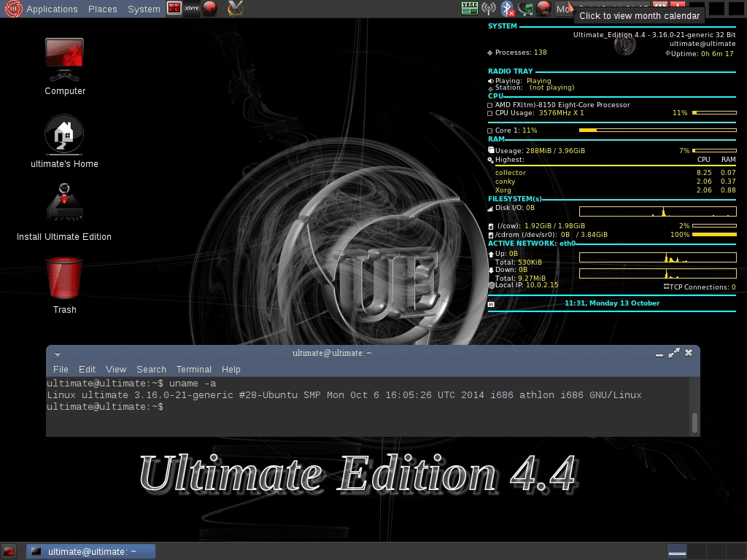This screenshot has height=560, width=747.
Task: Click the terminal prompt input line
Action: 368,407
